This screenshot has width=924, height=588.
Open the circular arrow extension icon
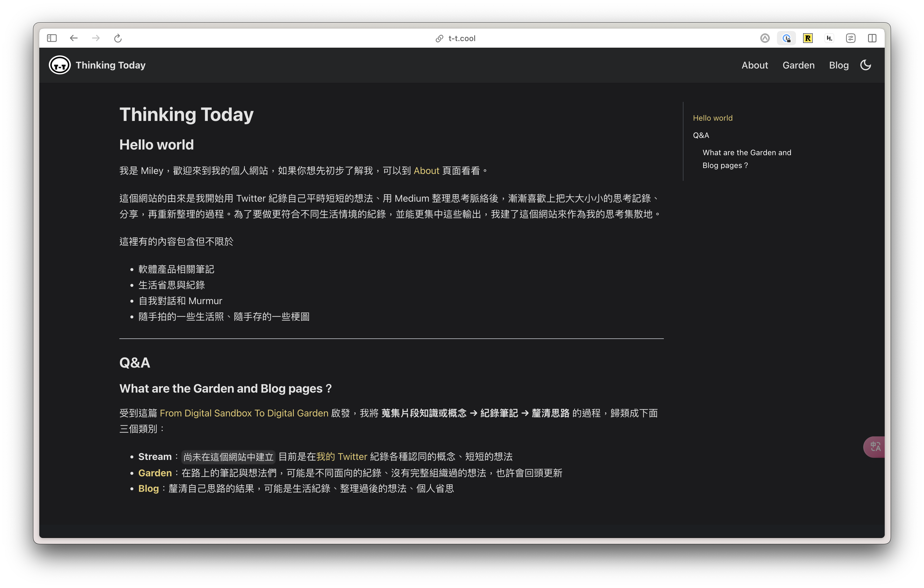pyautogui.click(x=765, y=38)
